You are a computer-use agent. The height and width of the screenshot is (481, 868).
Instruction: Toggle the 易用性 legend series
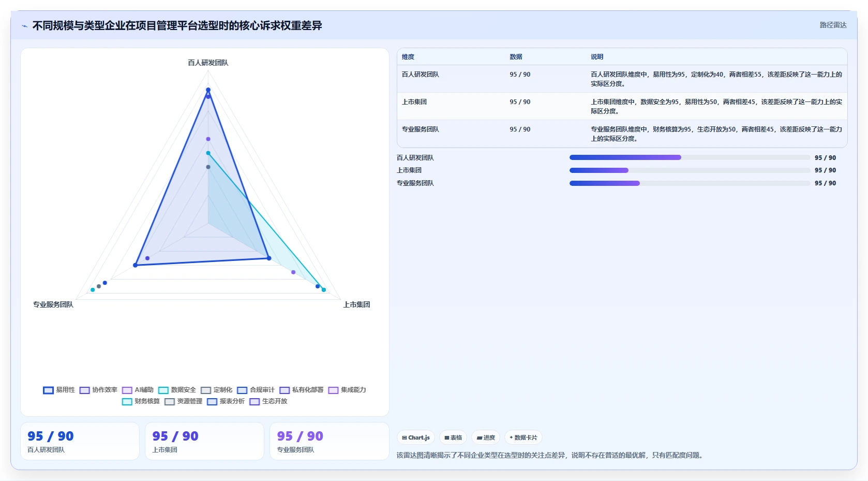(x=59, y=390)
